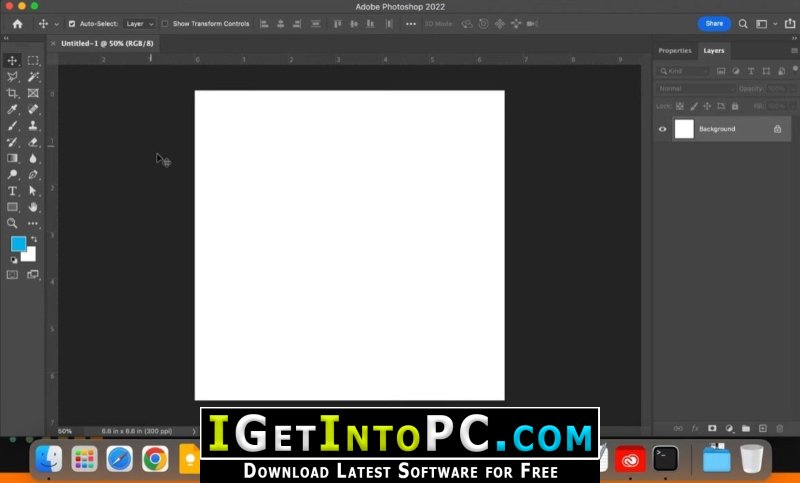The image size is (800, 483).
Task: Select the Rectangular Marquee tool
Action: [x=33, y=60]
